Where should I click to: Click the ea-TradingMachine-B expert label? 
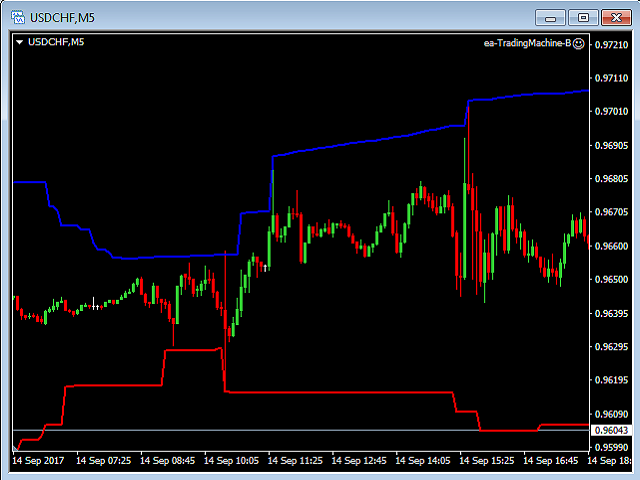pyautogui.click(x=527, y=43)
